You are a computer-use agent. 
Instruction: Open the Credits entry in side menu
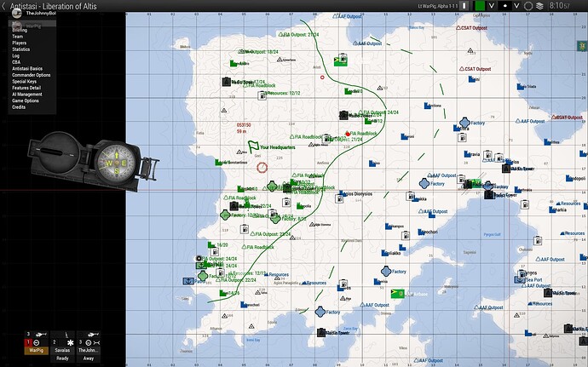(19, 107)
